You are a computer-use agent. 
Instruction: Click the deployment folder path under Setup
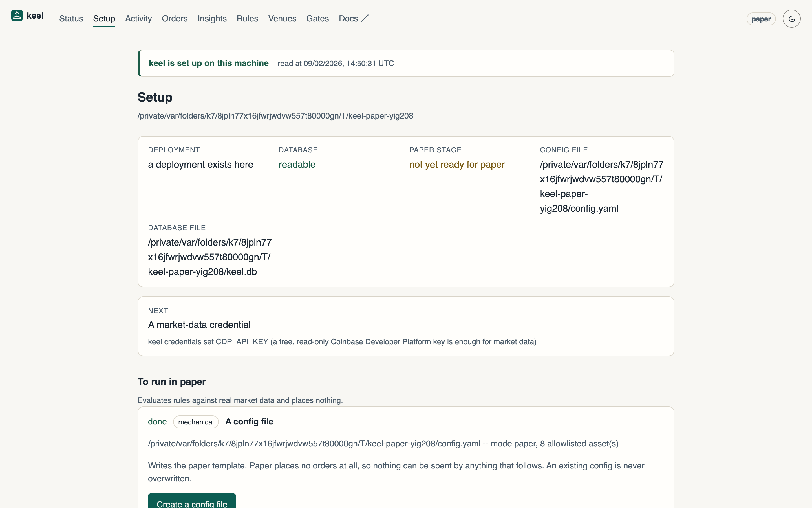[275, 116]
